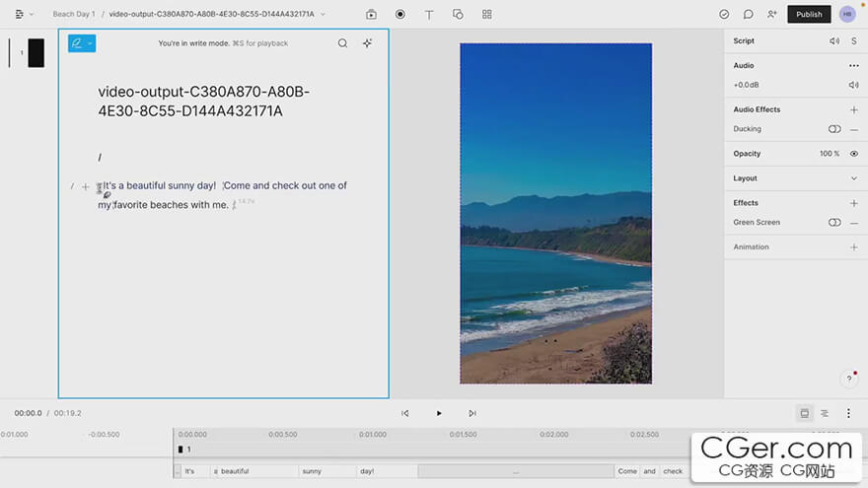Mute audio via speaker icon beside +0.0dB
868x488 pixels.
tap(853, 85)
